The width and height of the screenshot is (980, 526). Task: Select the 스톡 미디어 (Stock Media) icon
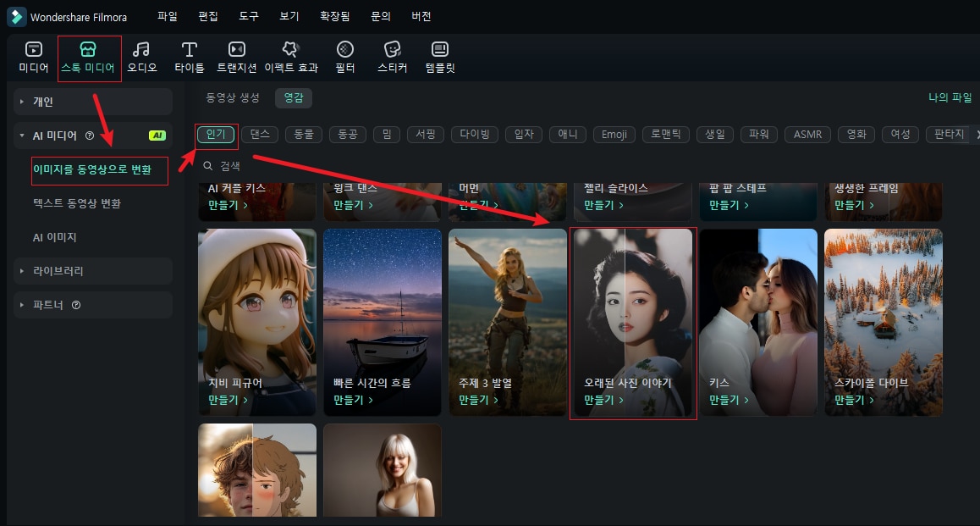(x=88, y=58)
